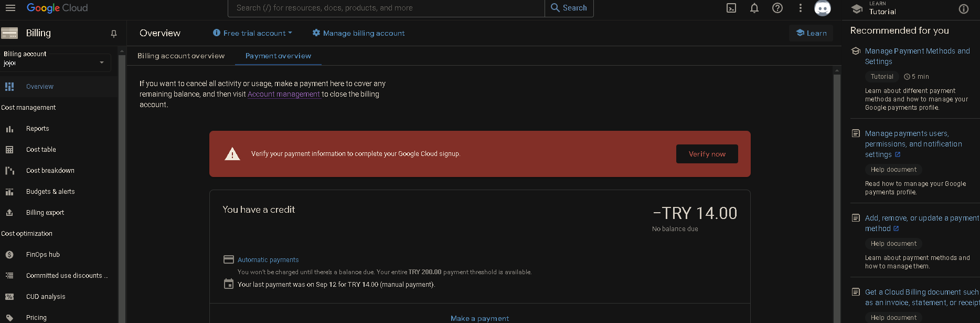980x323 pixels.
Task: Open the Reports page from sidebar
Action: [x=37, y=129]
